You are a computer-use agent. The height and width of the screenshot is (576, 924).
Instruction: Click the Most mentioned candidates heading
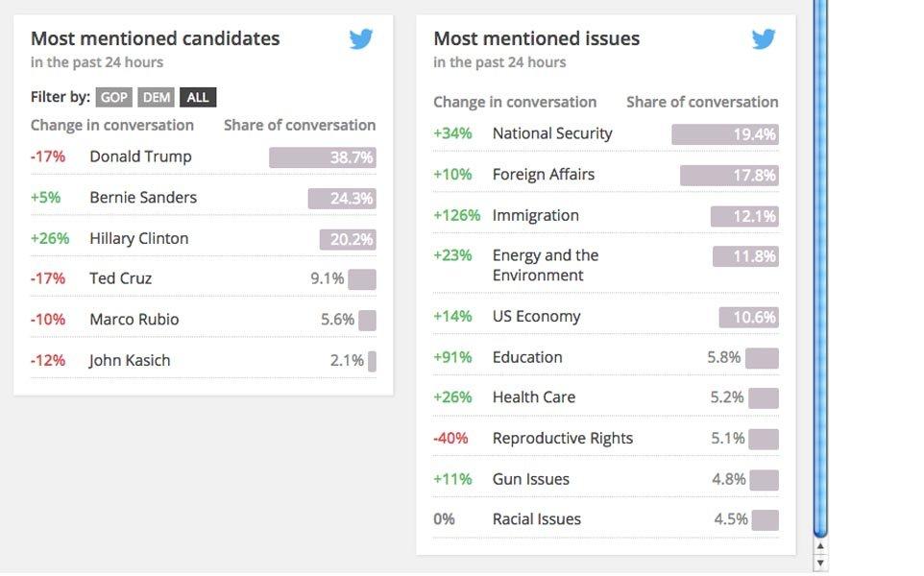click(156, 38)
